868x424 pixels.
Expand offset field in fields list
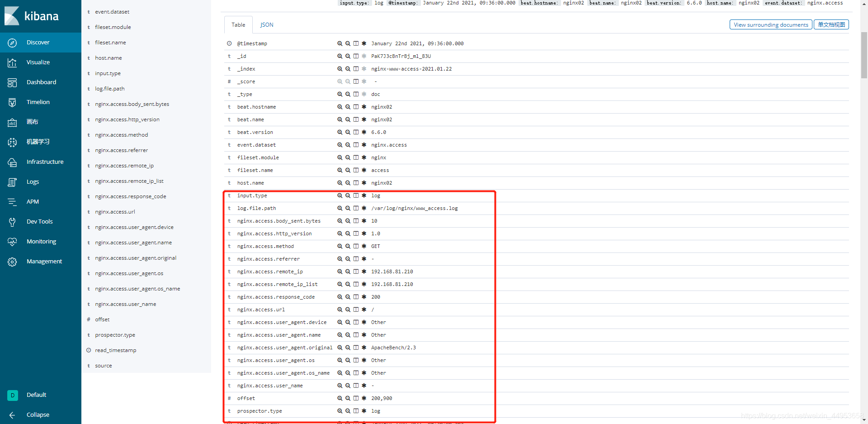click(x=102, y=319)
